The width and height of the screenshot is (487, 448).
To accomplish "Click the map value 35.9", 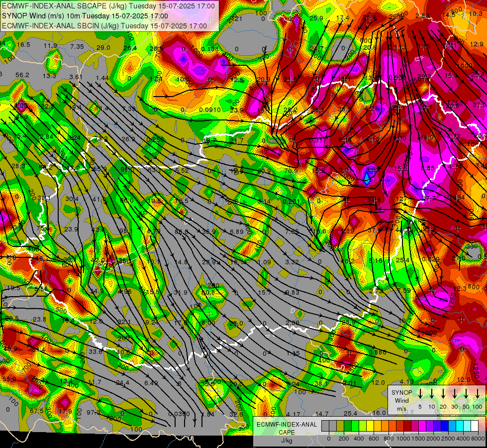I will point(209,231).
